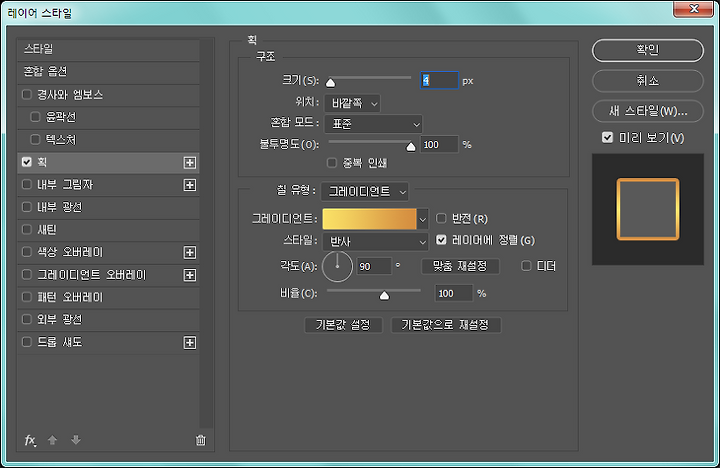Toggle the 디더 checkbox
The image size is (720, 468).
[x=527, y=265]
